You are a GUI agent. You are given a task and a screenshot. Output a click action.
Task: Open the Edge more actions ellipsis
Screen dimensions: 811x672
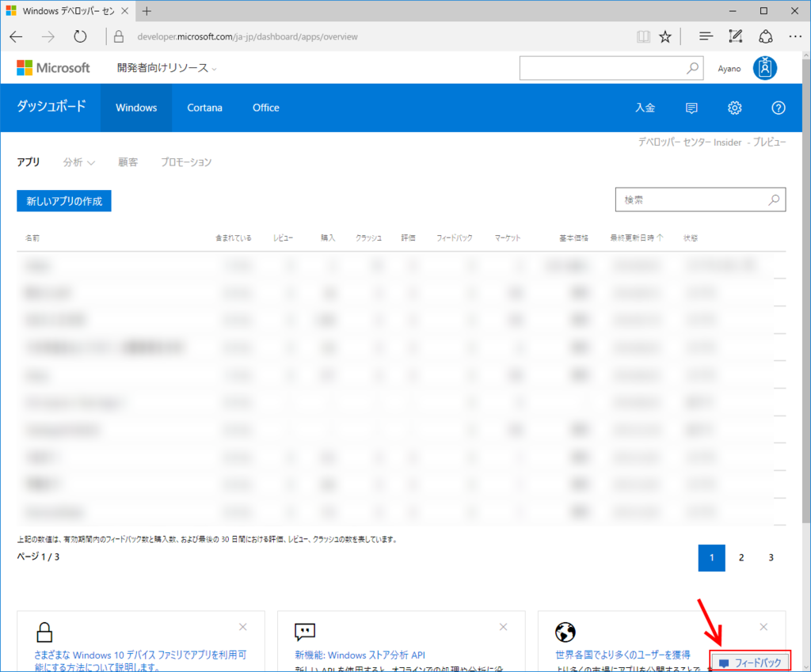coord(795,36)
